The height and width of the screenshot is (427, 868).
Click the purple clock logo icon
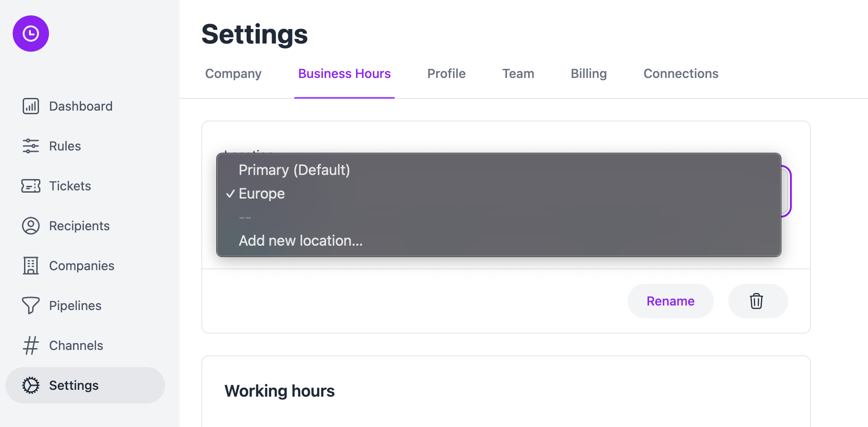[x=31, y=34]
